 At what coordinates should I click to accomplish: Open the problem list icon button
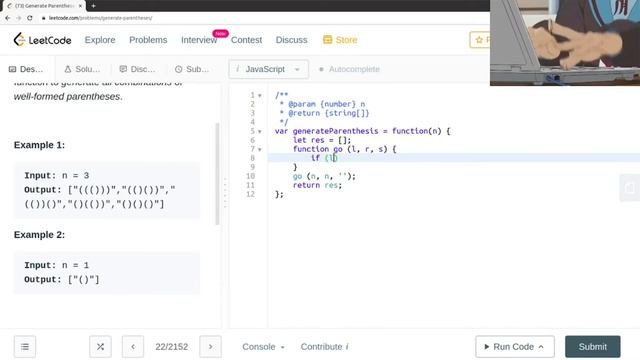tap(25, 347)
